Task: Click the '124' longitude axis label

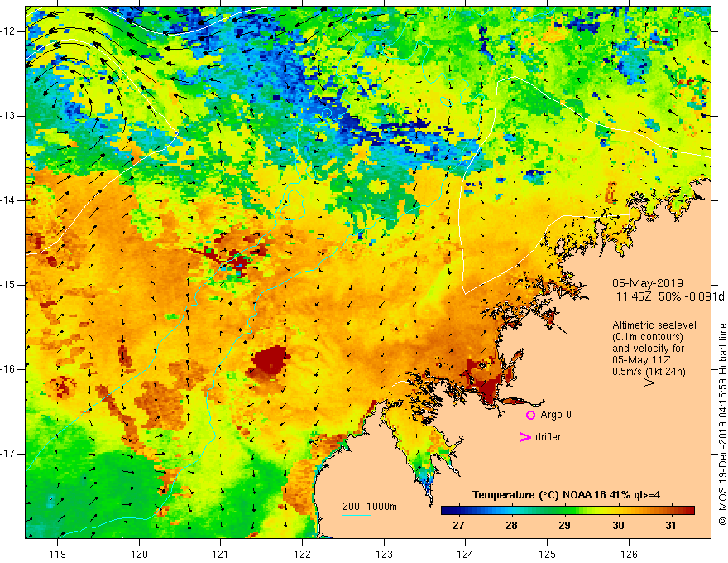Action: pyautogui.click(x=466, y=554)
